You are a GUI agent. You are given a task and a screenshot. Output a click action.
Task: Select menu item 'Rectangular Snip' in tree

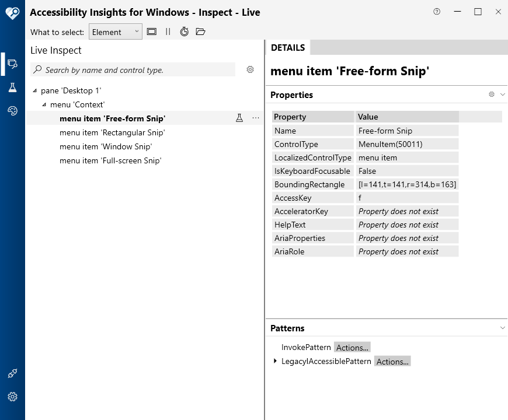pyautogui.click(x=112, y=132)
